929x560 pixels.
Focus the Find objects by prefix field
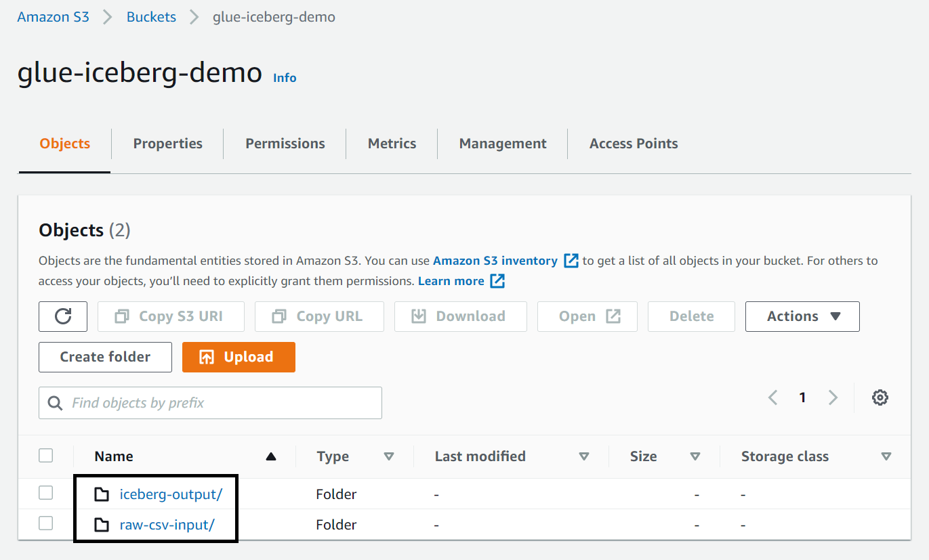click(x=210, y=403)
